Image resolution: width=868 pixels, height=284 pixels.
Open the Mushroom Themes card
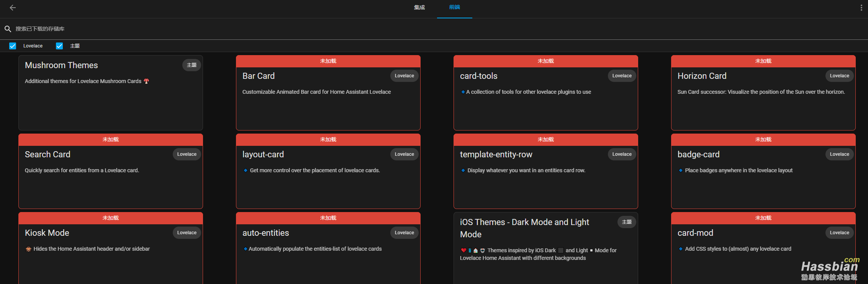point(111,93)
